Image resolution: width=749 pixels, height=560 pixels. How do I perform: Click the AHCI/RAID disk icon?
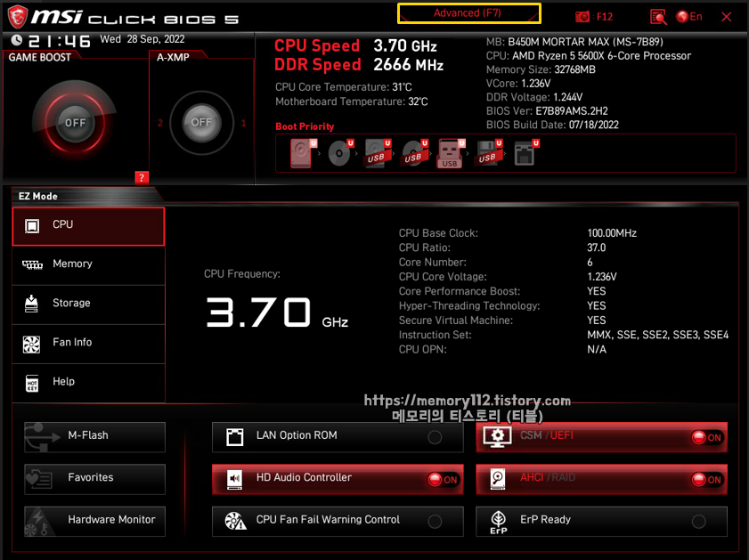pos(498,479)
